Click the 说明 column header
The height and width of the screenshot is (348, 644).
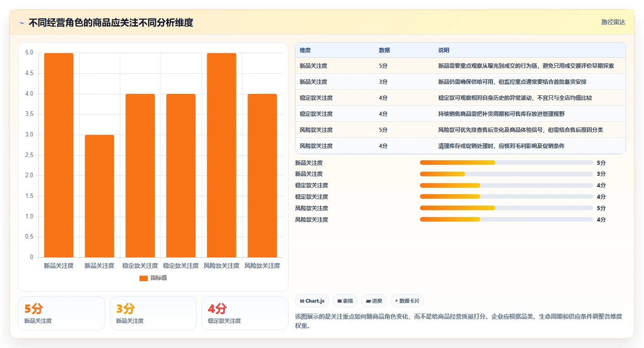point(444,50)
